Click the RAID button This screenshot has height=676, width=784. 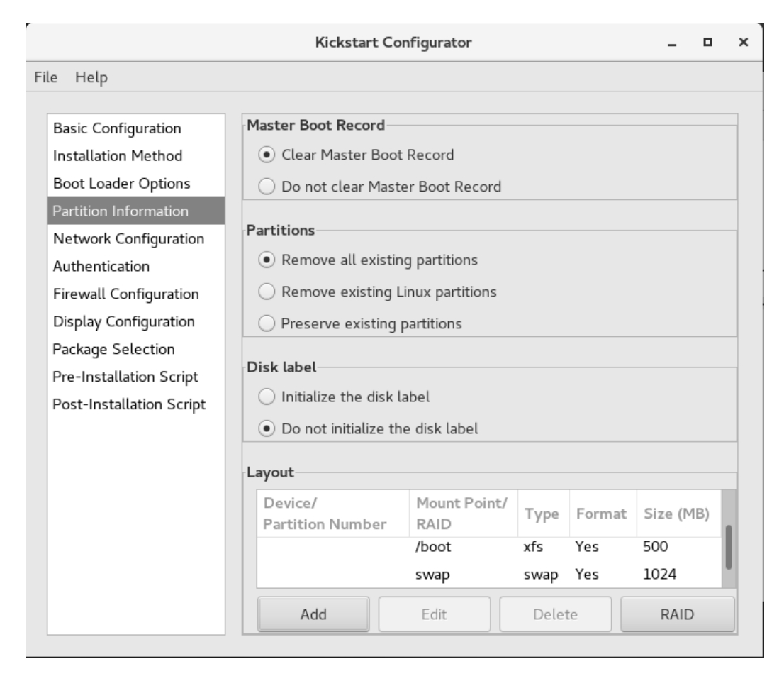pyautogui.click(x=677, y=614)
